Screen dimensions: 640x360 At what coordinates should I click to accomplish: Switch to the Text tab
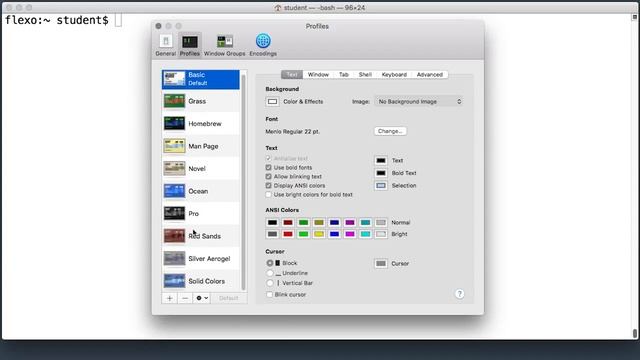(x=292, y=75)
